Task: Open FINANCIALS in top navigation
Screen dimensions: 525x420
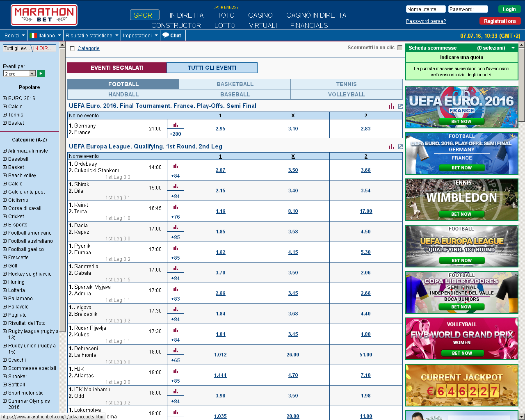Action: [309, 25]
